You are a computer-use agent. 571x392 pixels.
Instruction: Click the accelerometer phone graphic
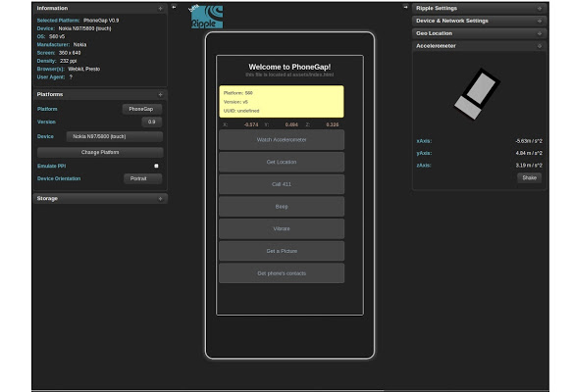coord(477,94)
